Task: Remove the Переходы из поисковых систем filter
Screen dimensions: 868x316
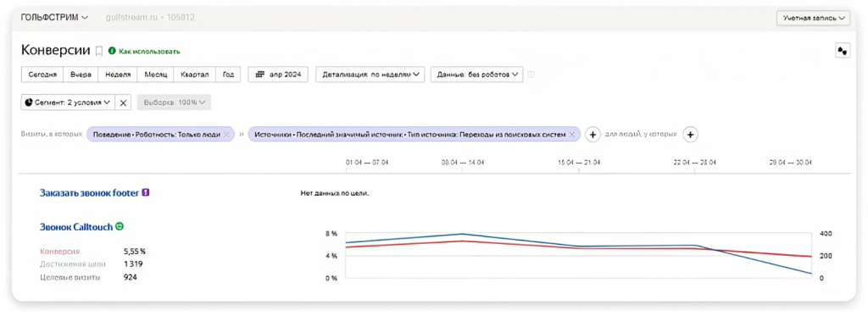Action: click(572, 135)
